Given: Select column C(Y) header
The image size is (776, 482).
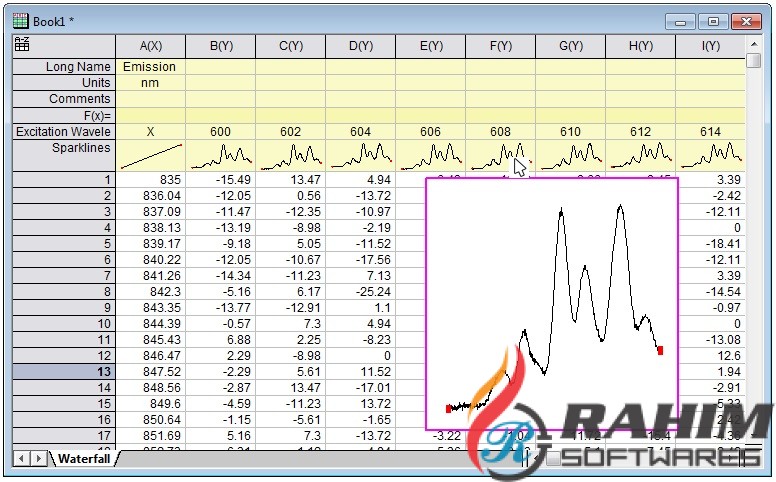Looking at the screenshot, I should pyautogui.click(x=291, y=46).
